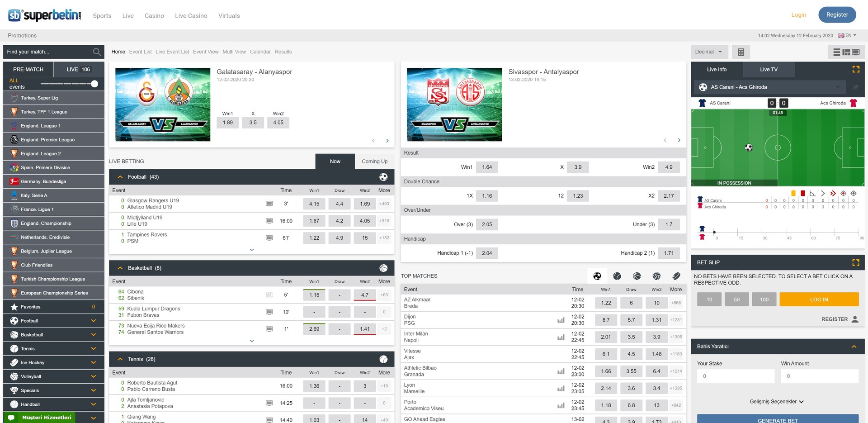
Task: Open live stream for Tampines Rovers
Action: tap(269, 238)
